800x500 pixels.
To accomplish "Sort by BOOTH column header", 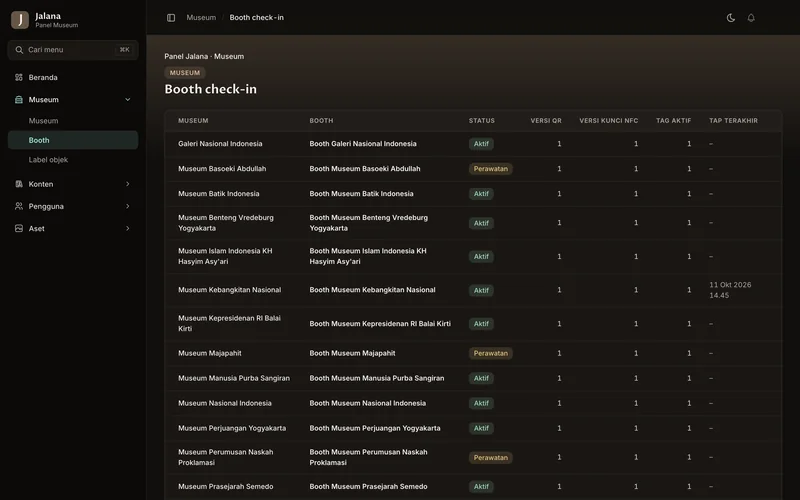I will click(x=321, y=121).
